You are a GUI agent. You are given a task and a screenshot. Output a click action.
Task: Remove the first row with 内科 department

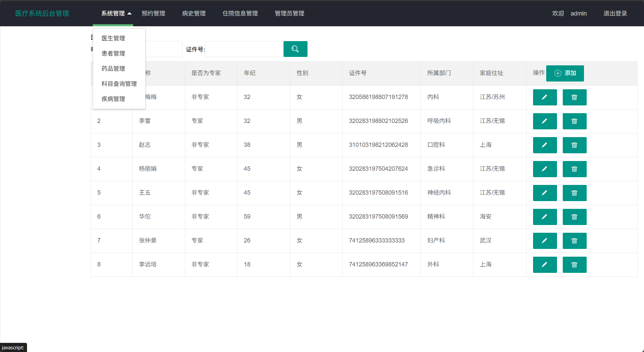pyautogui.click(x=574, y=97)
